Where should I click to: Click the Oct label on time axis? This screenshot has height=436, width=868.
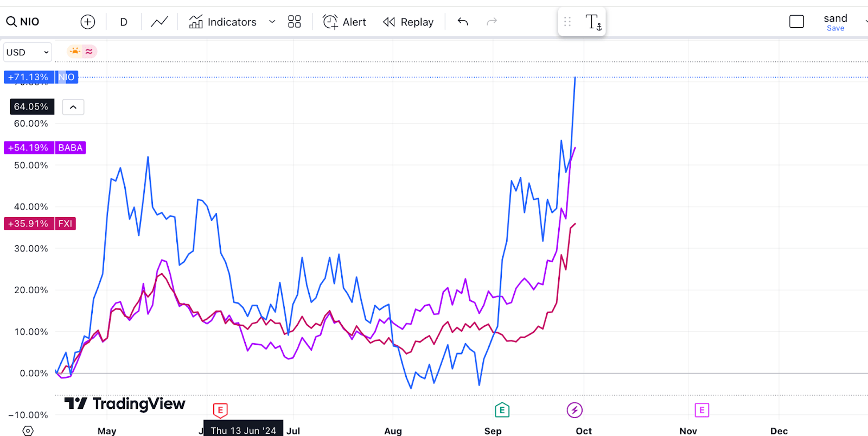pos(584,431)
